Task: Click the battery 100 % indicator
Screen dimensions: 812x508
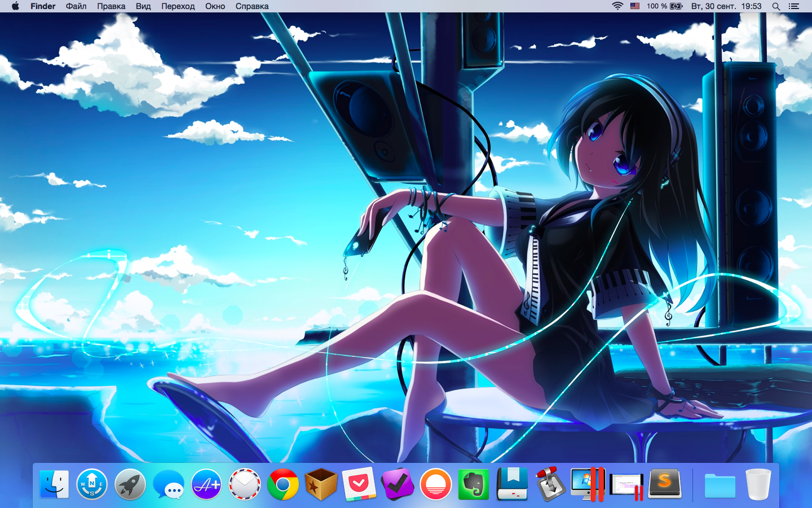Action: pyautogui.click(x=665, y=6)
